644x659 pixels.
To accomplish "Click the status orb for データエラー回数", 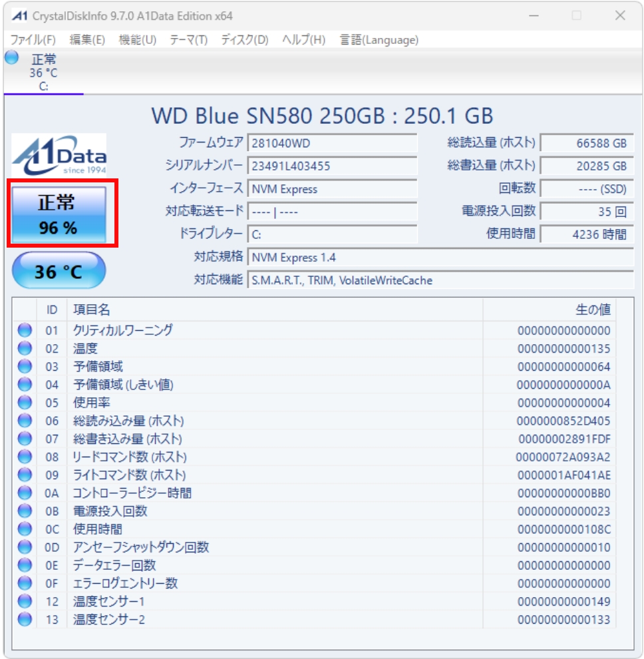I will click(25, 565).
